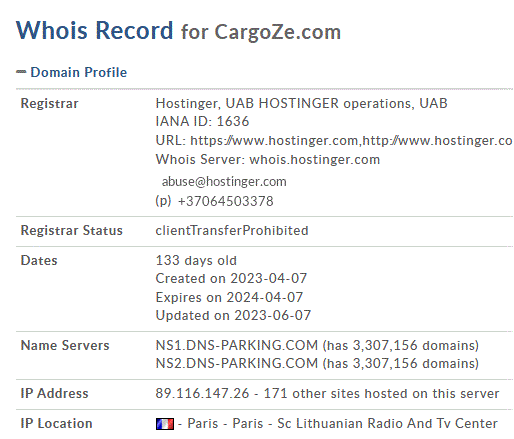Select the whois.hostinger.com server text
Viewport: 514px width, 439px height.
pyautogui.click(x=315, y=160)
